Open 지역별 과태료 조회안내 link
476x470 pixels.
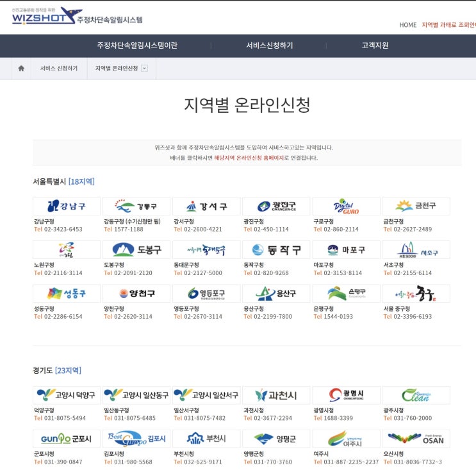click(x=448, y=25)
